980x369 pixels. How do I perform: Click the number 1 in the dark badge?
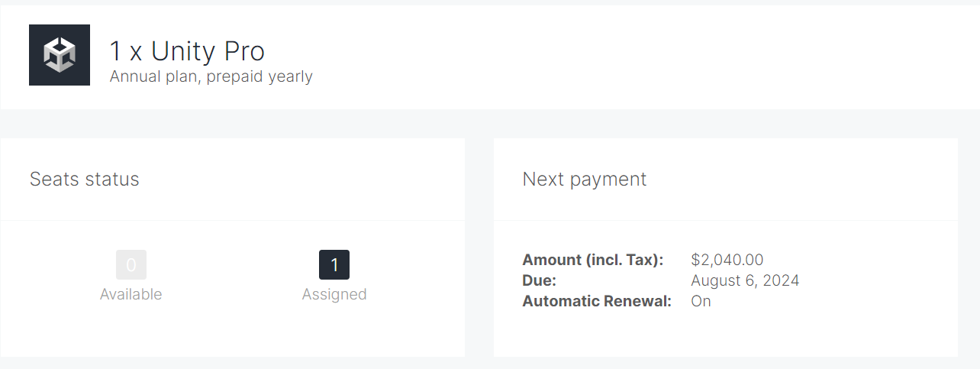334,265
